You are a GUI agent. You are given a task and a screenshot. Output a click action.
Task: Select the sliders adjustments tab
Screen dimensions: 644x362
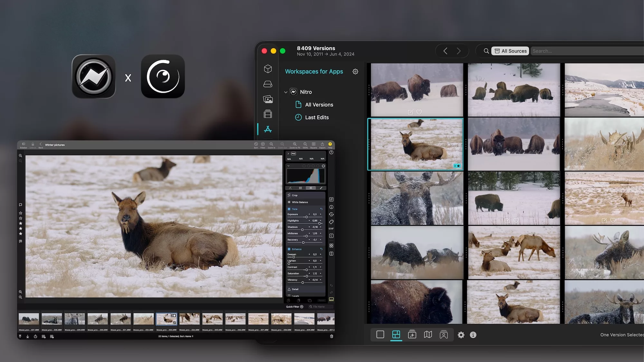310,188
